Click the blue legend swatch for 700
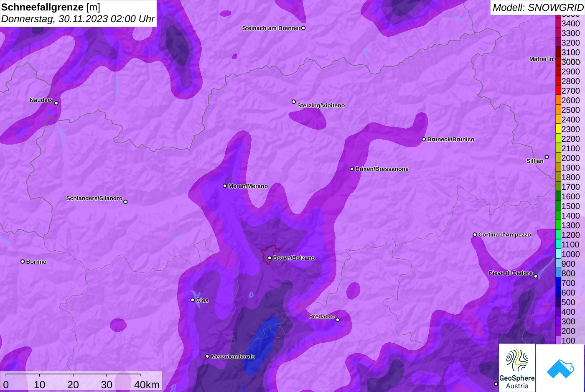585x392 pixels. click(x=558, y=283)
